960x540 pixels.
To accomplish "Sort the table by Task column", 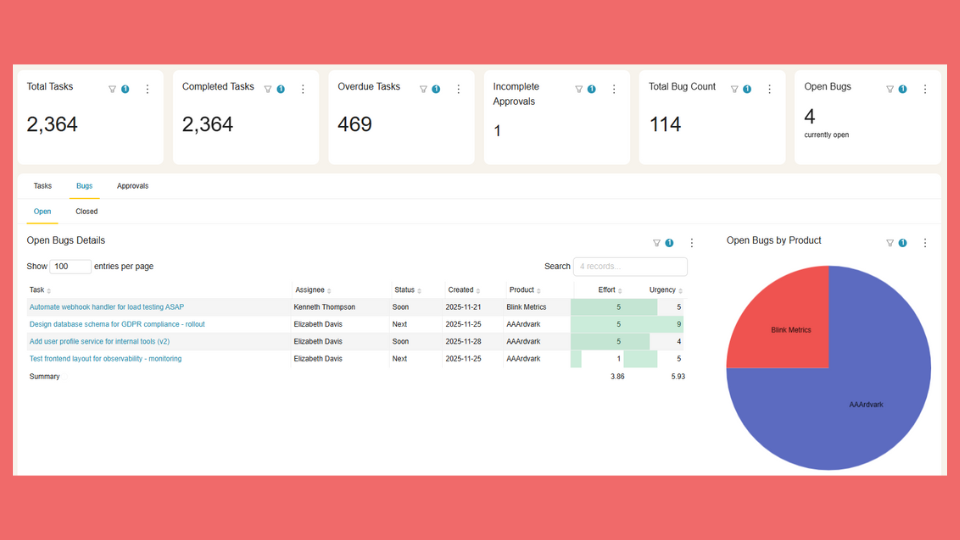I will (40, 290).
